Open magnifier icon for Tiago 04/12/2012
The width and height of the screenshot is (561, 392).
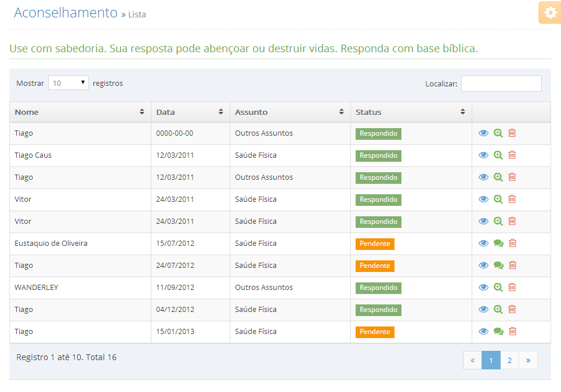pos(498,310)
